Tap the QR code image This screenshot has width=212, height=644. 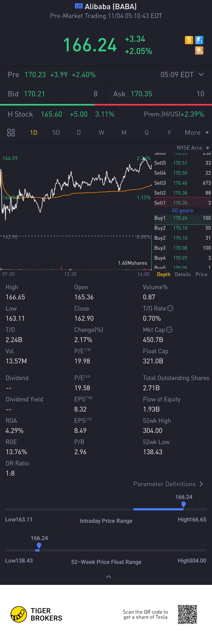click(187, 614)
